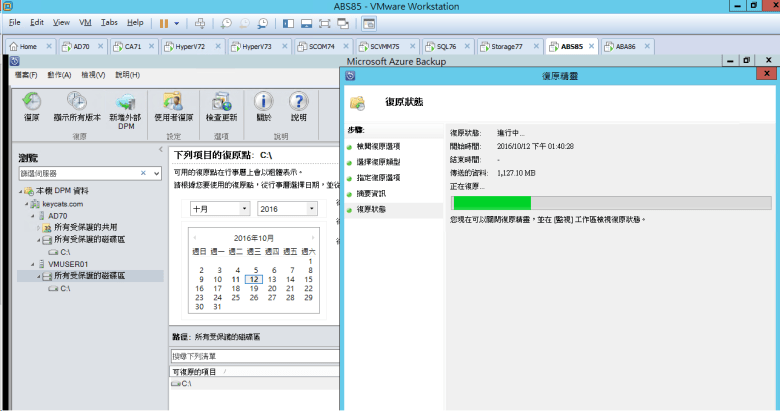The height and width of the screenshot is (411, 780).
Task: Switch to the SQL76 VM tab
Action: point(440,46)
